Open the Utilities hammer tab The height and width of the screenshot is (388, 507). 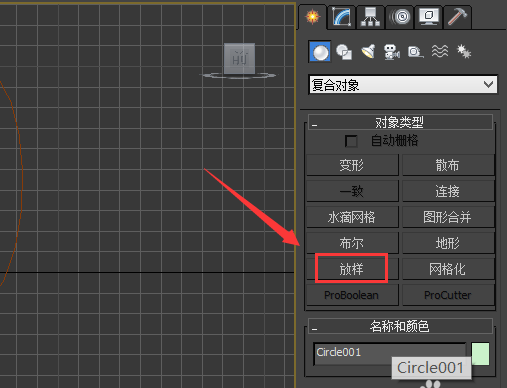(x=457, y=17)
